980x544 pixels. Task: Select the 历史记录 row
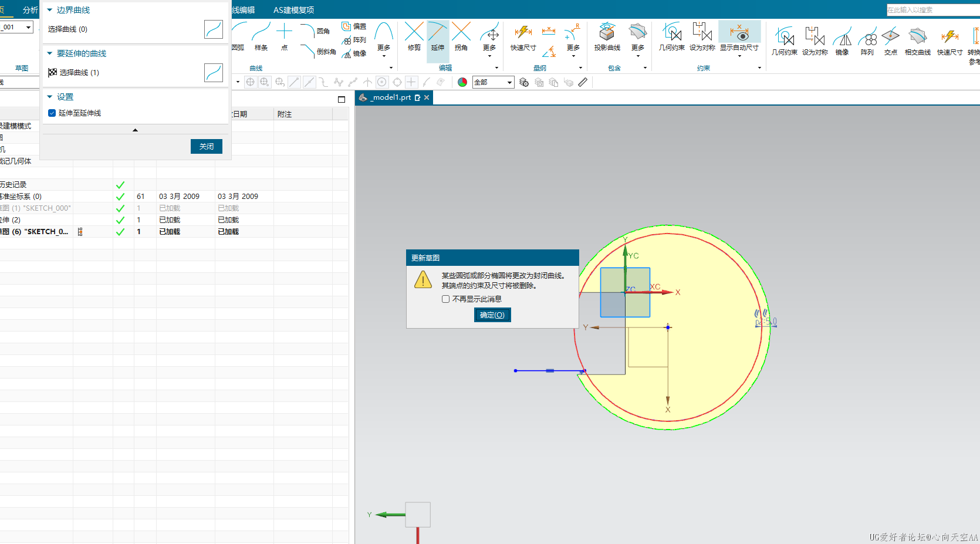pos(174,185)
